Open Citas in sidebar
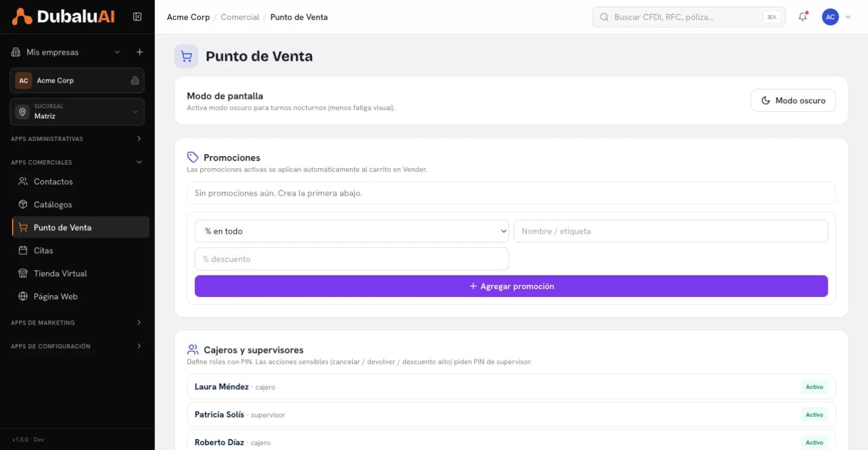 pyautogui.click(x=81, y=251)
